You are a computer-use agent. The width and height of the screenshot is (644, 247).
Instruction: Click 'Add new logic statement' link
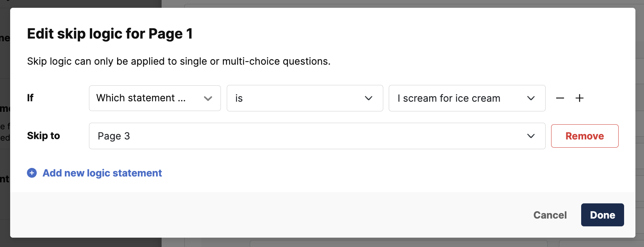click(102, 173)
